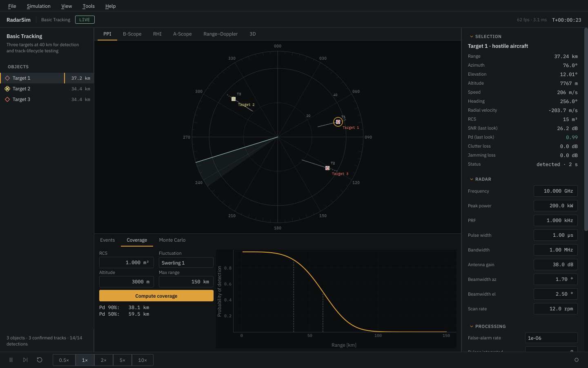Click the Target 2 yellow icon in Objects
The height and width of the screenshot is (368, 588).
pyautogui.click(x=7, y=89)
